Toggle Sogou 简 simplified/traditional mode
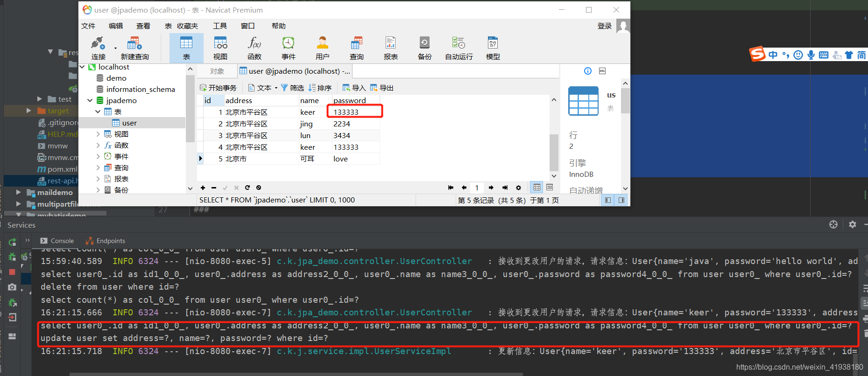This screenshot has height=376, width=868. [861, 55]
